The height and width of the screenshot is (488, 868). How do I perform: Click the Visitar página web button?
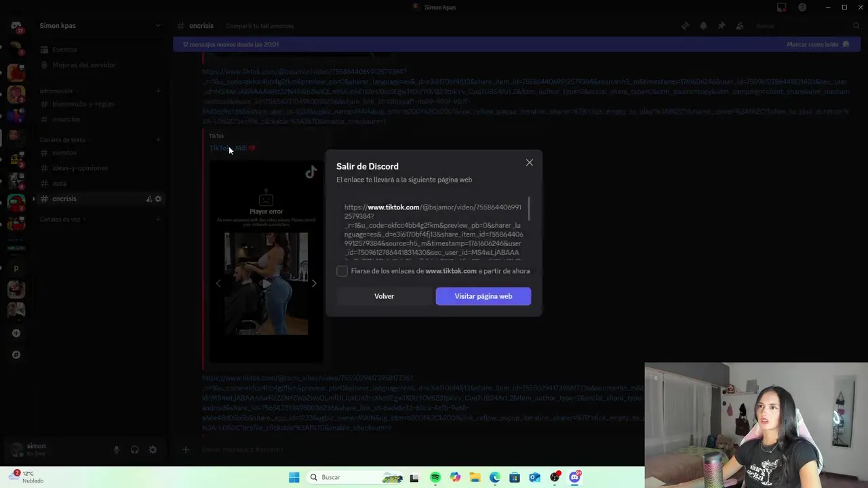pyautogui.click(x=483, y=296)
